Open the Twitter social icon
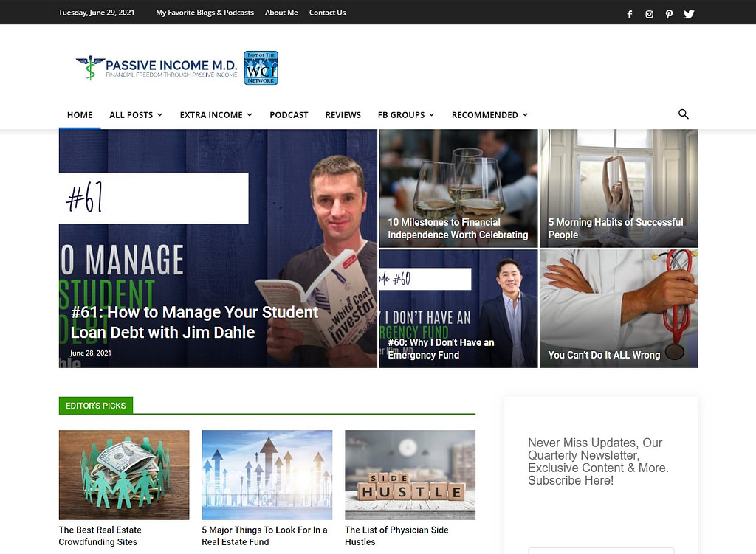756x554 pixels. 689,14
